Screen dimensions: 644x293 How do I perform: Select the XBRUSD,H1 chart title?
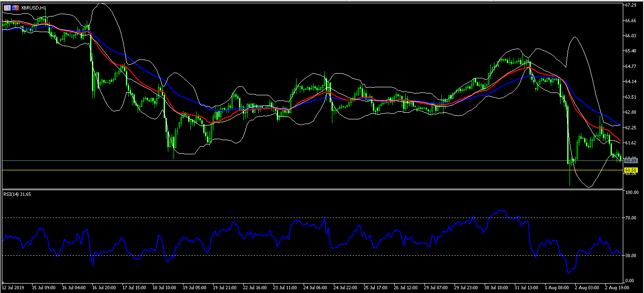click(33, 8)
